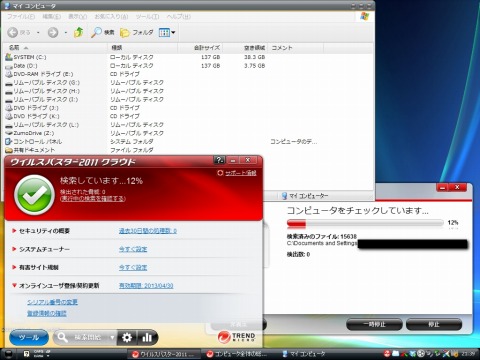The width and height of the screenshot is (480, 360).
Task: Open settings gear icon in ウイルスバスター
Action: tap(127, 338)
